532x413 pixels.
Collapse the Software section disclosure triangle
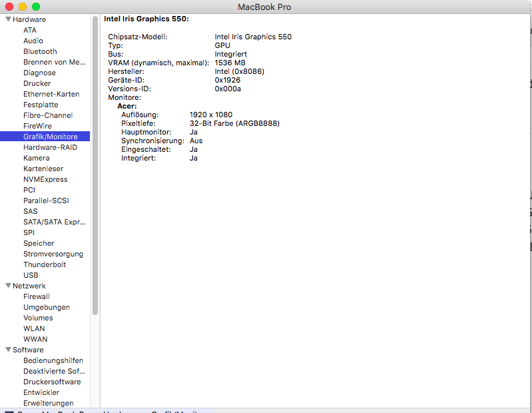8,350
